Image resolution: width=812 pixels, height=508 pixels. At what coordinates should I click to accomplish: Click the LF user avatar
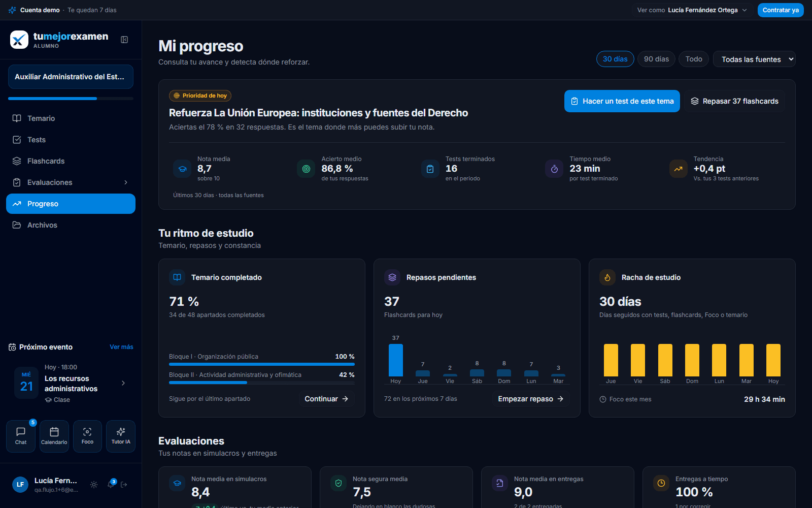(20, 485)
